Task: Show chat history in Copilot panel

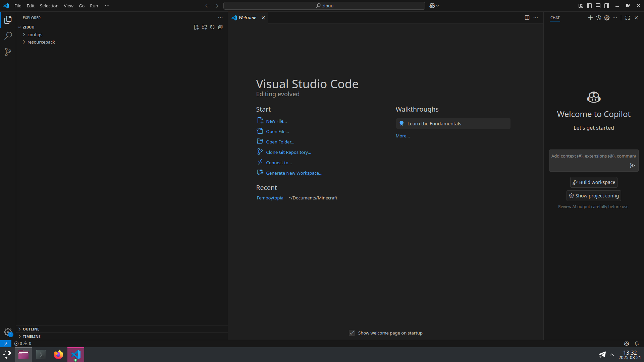Action: pos(599,18)
